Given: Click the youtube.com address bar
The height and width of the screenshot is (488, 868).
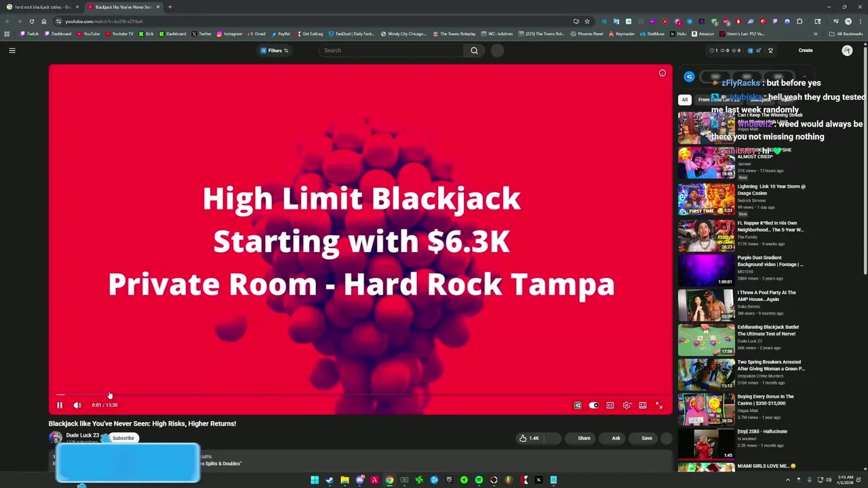Looking at the screenshot, I should [312, 21].
